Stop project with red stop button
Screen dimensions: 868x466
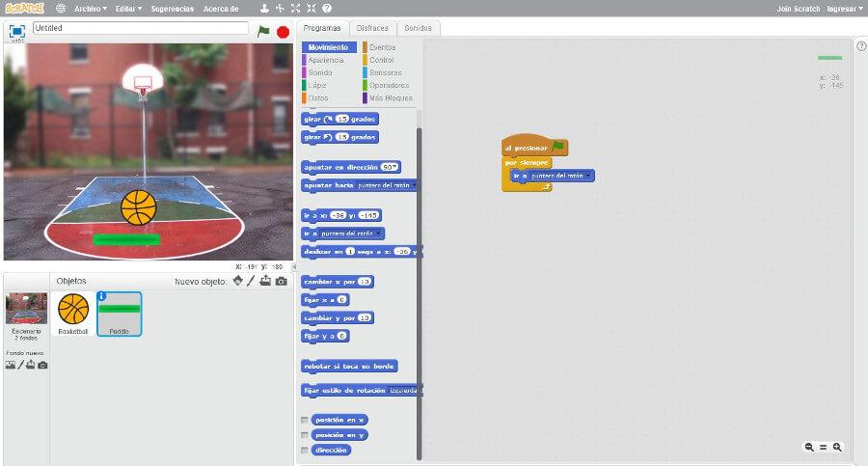[x=283, y=32]
